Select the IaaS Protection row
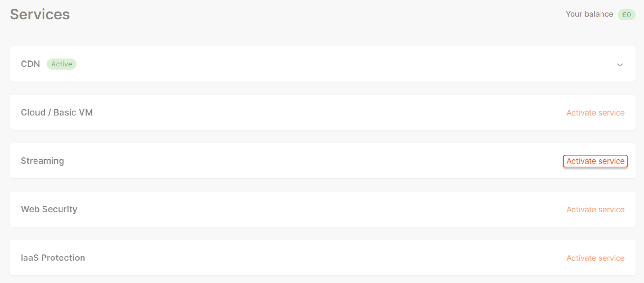644x283 pixels. [322, 258]
